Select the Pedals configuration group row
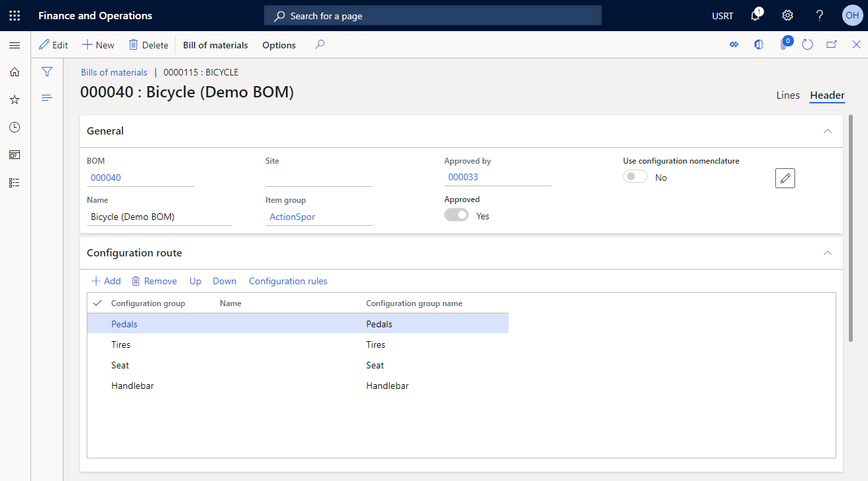Image resolution: width=868 pixels, height=481 pixels. tap(298, 324)
